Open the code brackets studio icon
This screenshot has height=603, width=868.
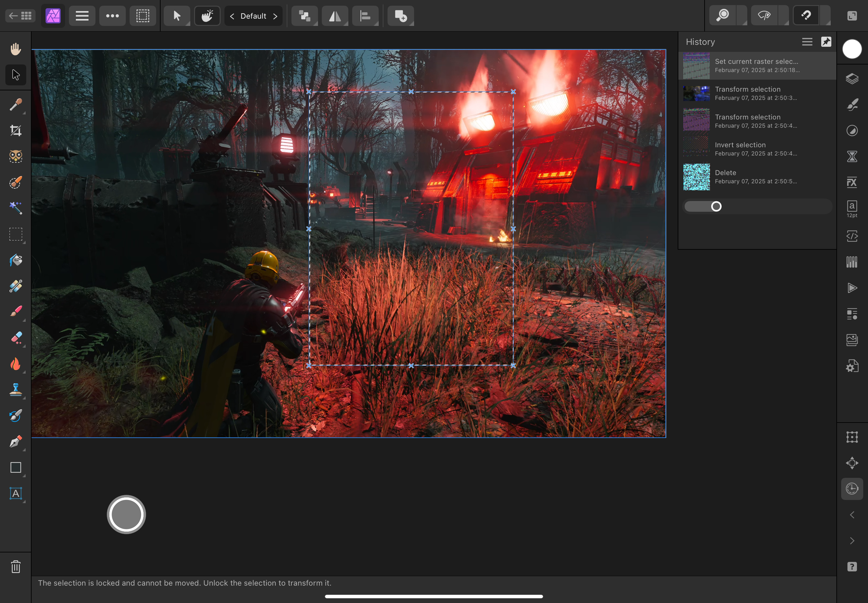852,236
